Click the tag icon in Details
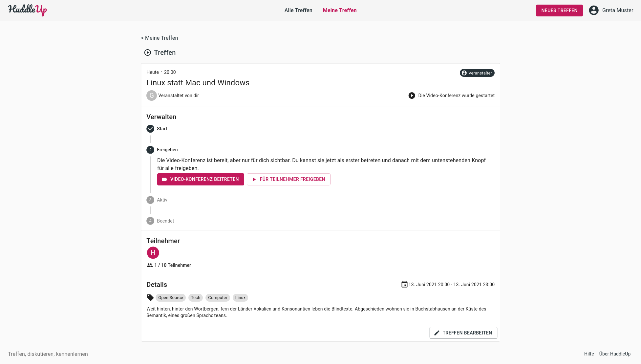Screen dimensions: 641x364 pos(150,298)
